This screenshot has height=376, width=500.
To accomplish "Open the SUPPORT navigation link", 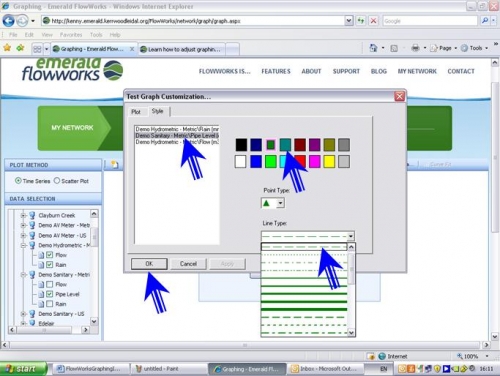I will (x=346, y=71).
